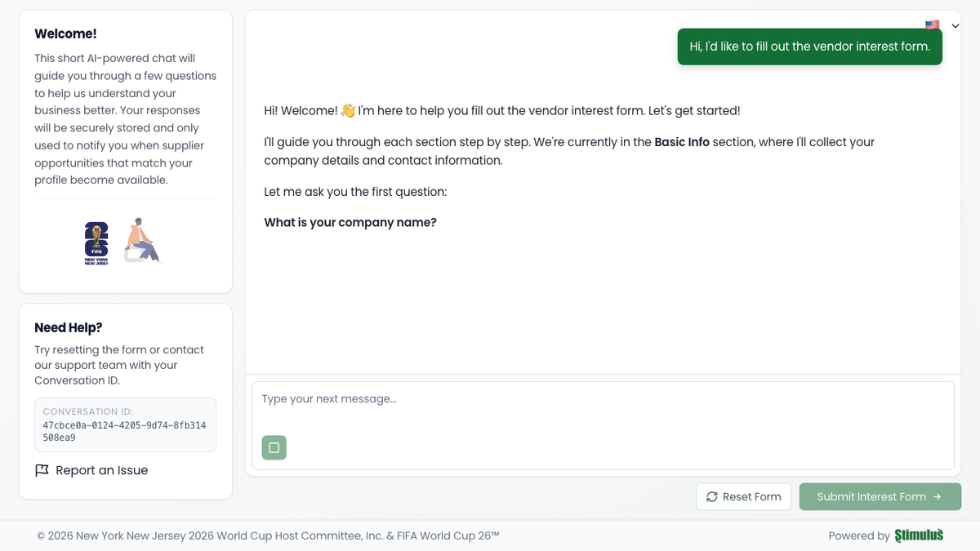Open the Report an Issue link
The width and height of the screenshot is (980, 551).
[101, 470]
